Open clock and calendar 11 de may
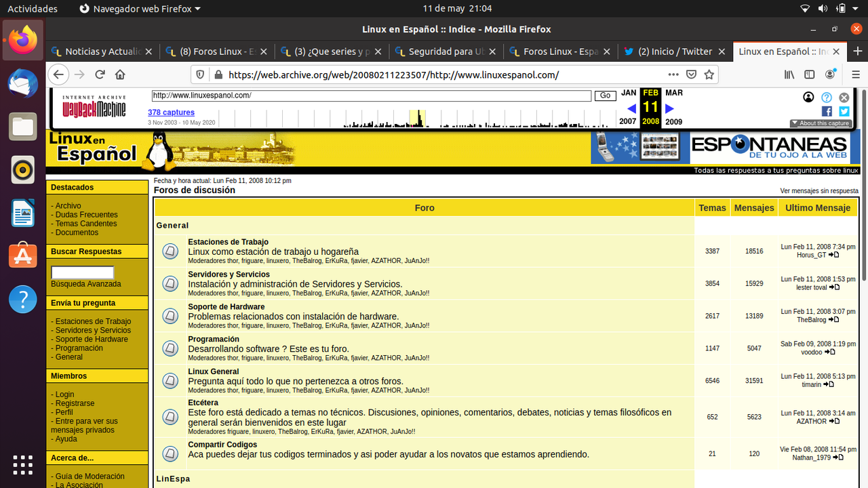 pos(457,9)
